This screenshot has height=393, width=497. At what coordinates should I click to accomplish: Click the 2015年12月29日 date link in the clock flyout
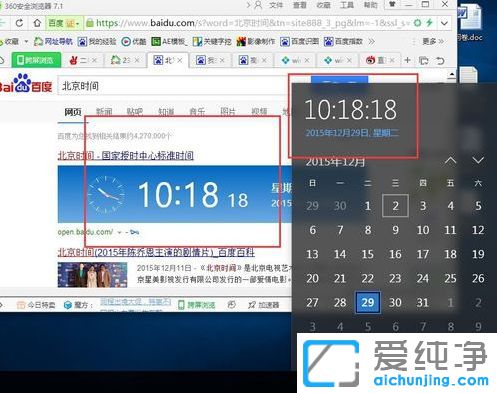352,133
